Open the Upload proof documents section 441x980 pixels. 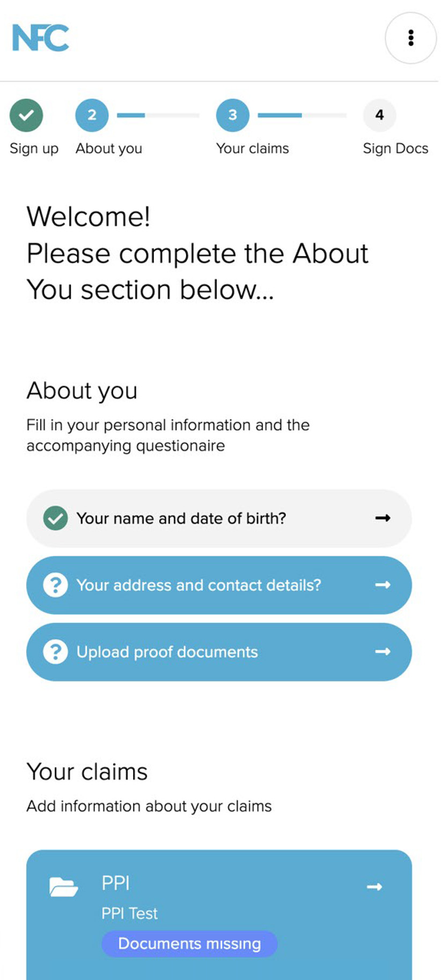click(x=219, y=652)
